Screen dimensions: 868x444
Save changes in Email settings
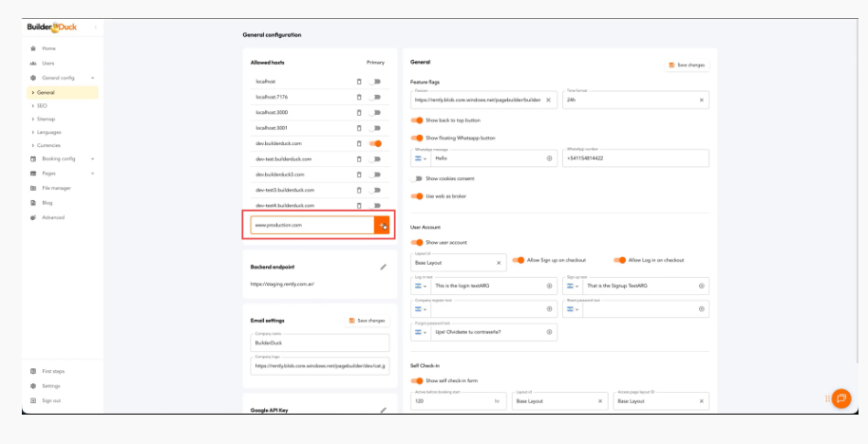(367, 321)
